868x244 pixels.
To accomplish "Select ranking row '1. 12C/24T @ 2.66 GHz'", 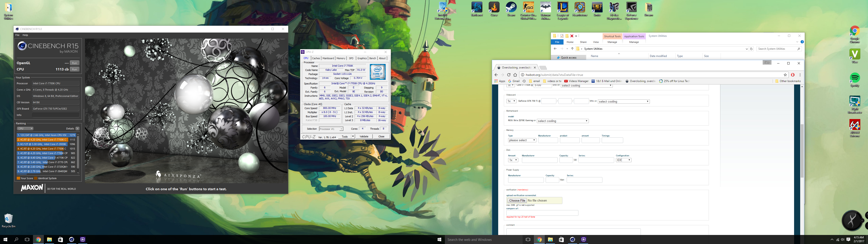I will click(x=47, y=135).
